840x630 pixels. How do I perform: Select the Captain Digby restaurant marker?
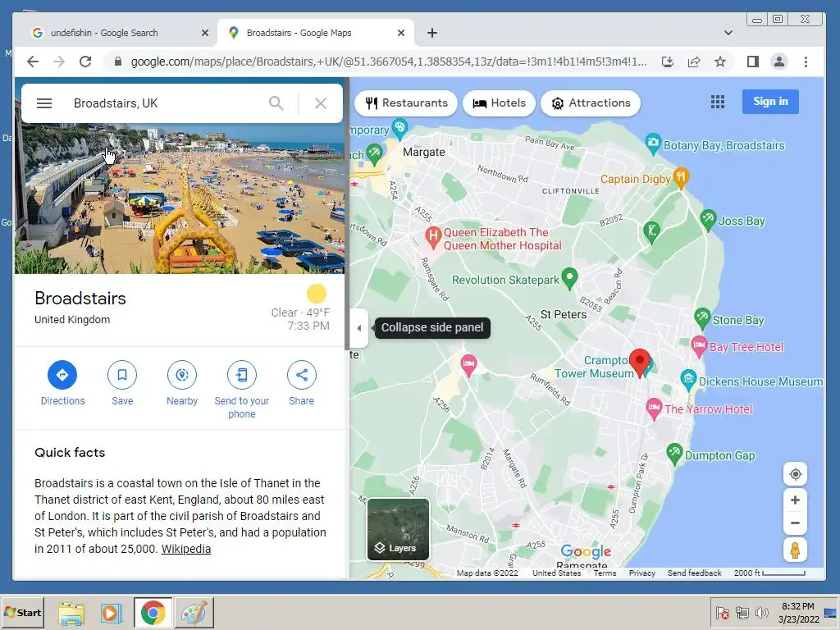point(680,178)
